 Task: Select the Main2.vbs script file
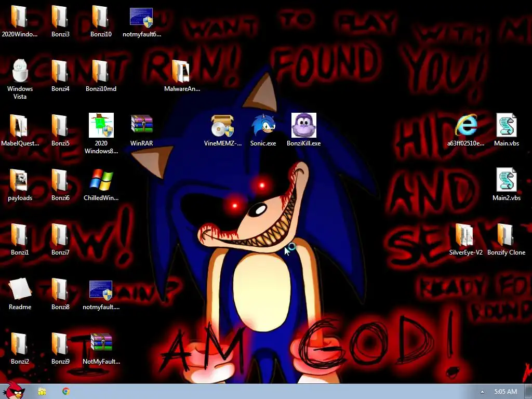coord(507,180)
